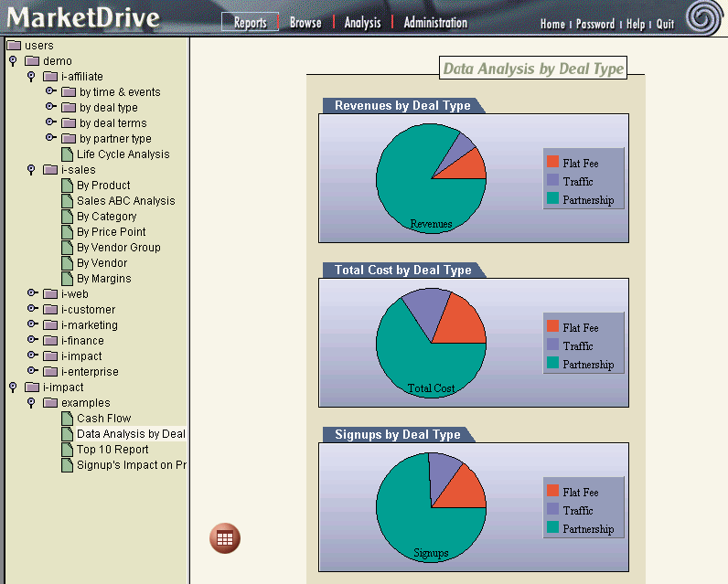Click the red table grid icon button
728x584 pixels.
tap(225, 538)
